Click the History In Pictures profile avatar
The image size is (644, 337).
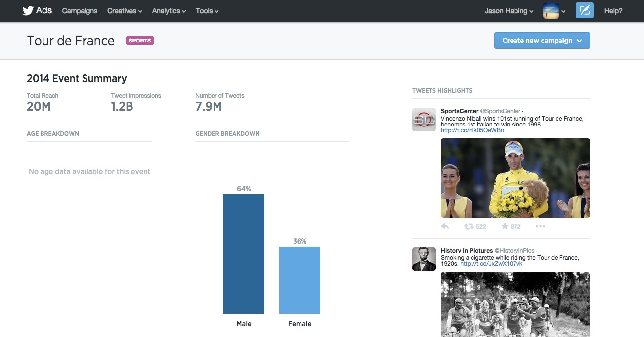click(424, 258)
